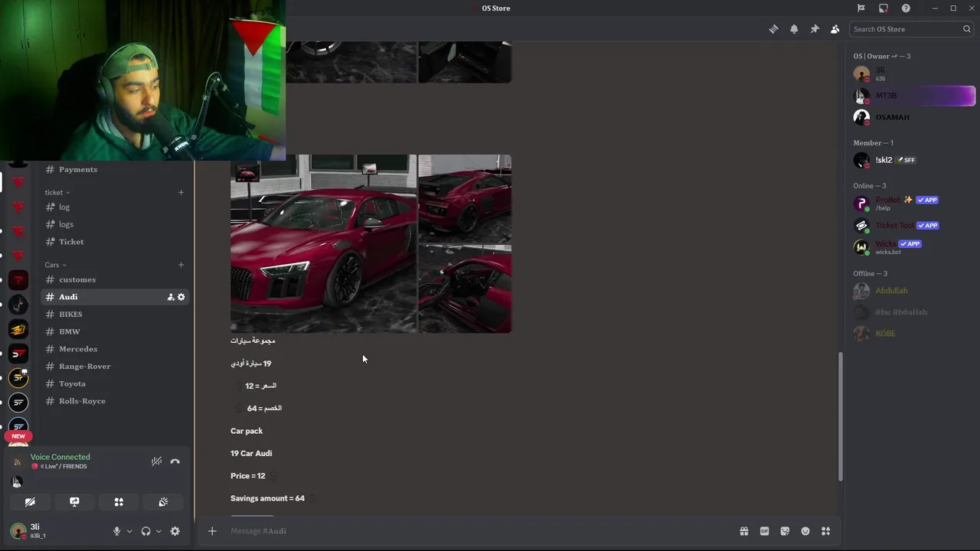Open large red Audi R8 image
The height and width of the screenshot is (551, 980).
coord(323,243)
